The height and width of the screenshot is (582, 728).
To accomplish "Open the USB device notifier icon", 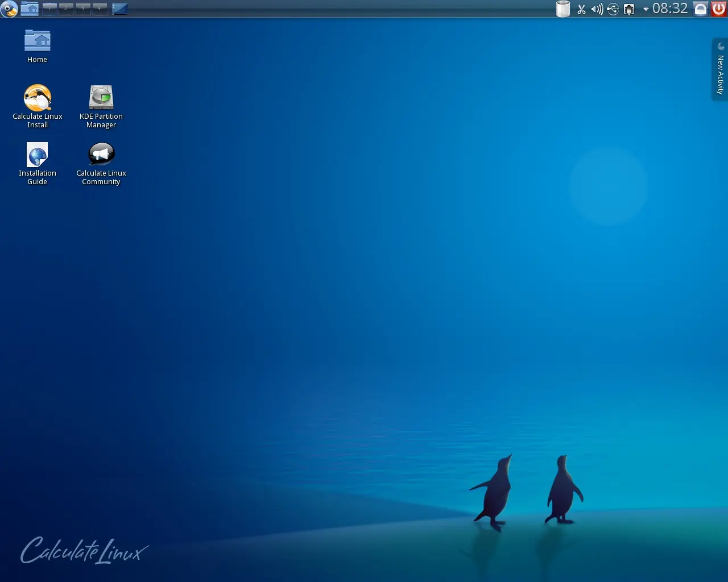I will 613,9.
